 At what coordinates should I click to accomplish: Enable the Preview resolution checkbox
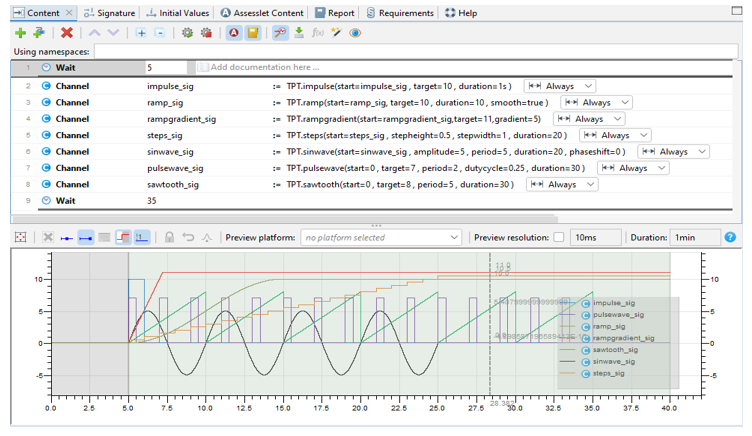(559, 237)
